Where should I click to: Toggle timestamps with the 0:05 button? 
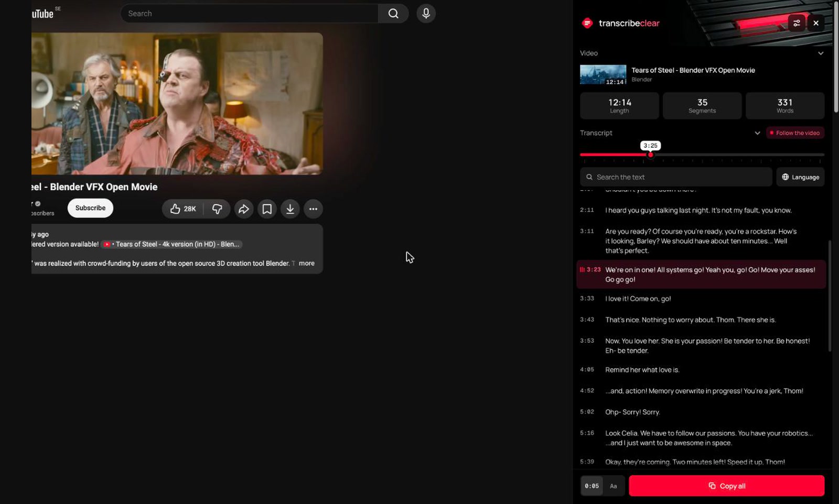point(591,486)
